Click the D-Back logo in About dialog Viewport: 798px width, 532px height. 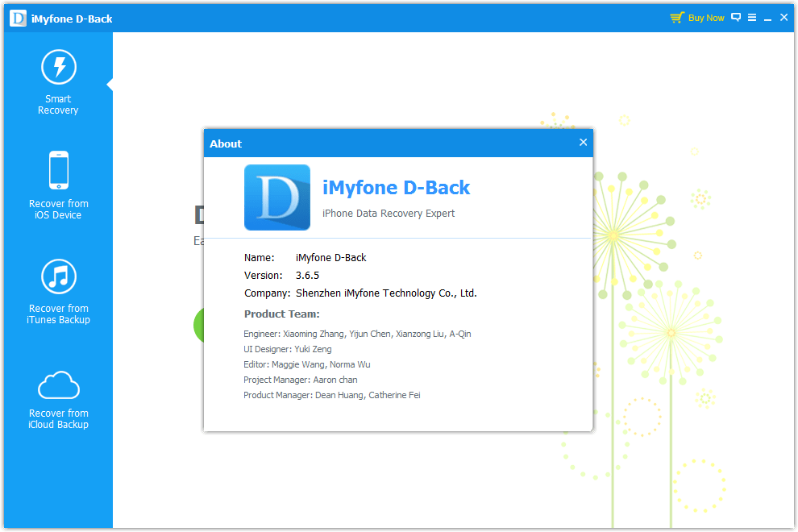pos(277,197)
